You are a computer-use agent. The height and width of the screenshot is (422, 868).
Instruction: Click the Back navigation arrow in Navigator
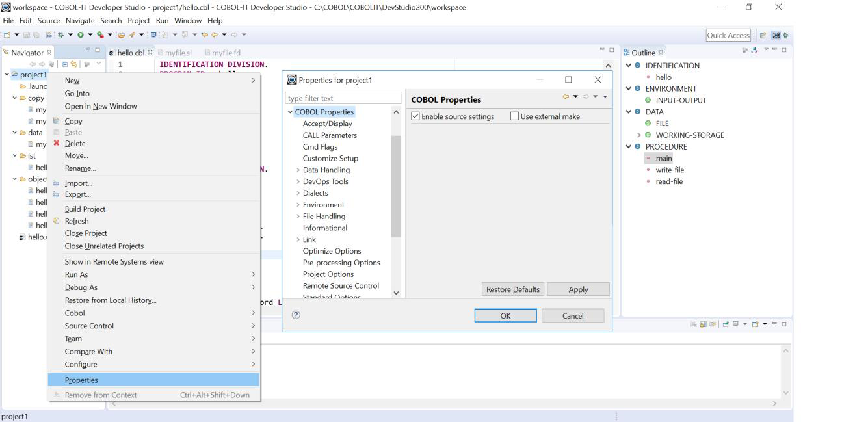coord(34,62)
